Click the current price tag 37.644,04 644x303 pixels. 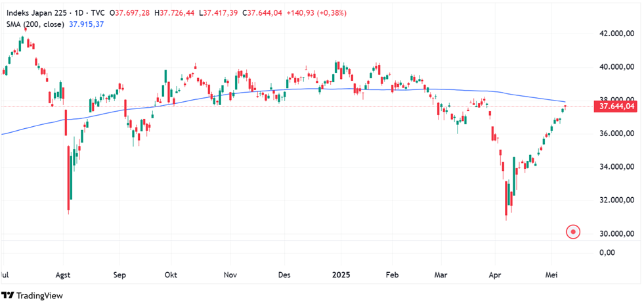click(615, 106)
